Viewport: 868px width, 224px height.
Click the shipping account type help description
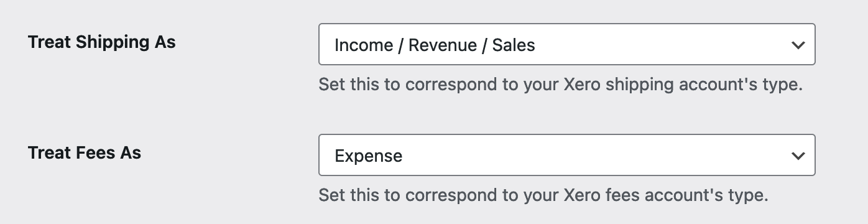click(561, 85)
